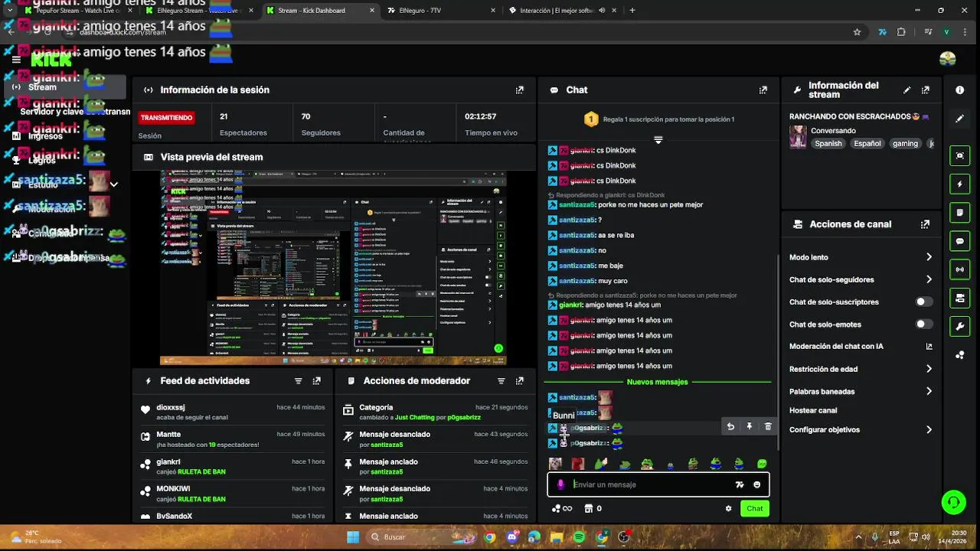Toggle Chat de solo-suscriptores switch

coord(924,302)
